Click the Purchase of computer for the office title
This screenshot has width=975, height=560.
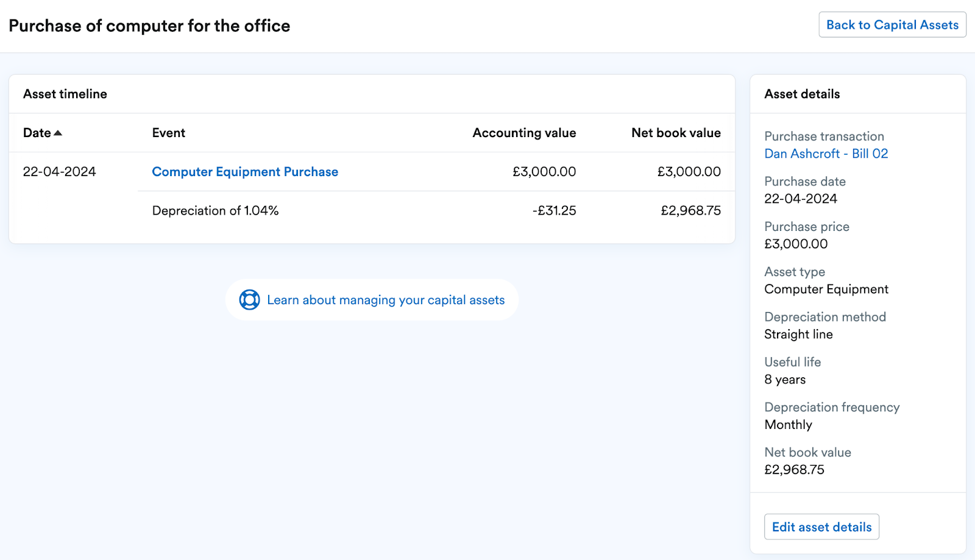tap(149, 26)
